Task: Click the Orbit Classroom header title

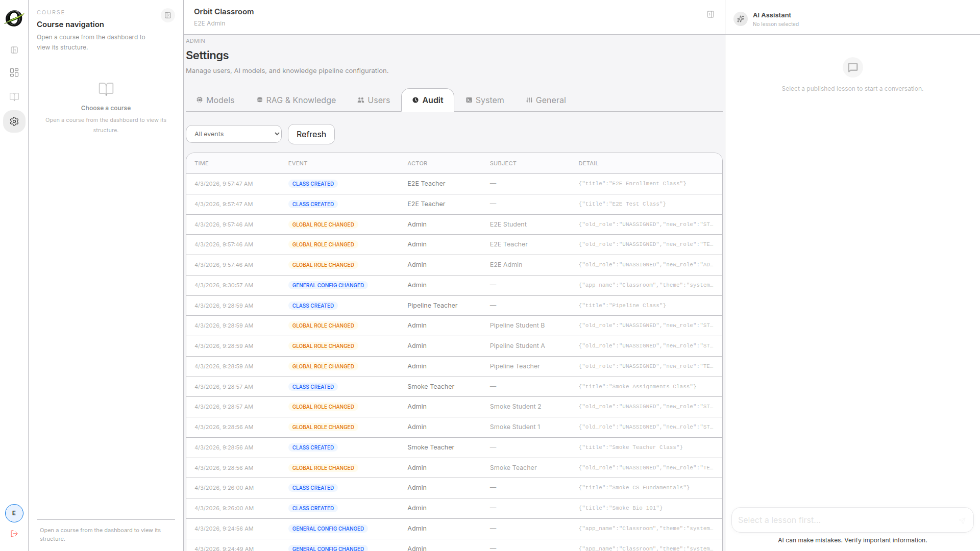Action: [x=224, y=12]
